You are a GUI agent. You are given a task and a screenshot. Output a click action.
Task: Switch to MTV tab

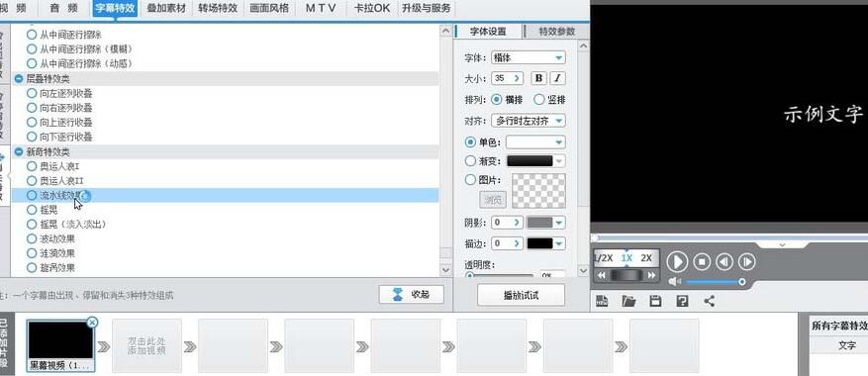click(x=321, y=8)
